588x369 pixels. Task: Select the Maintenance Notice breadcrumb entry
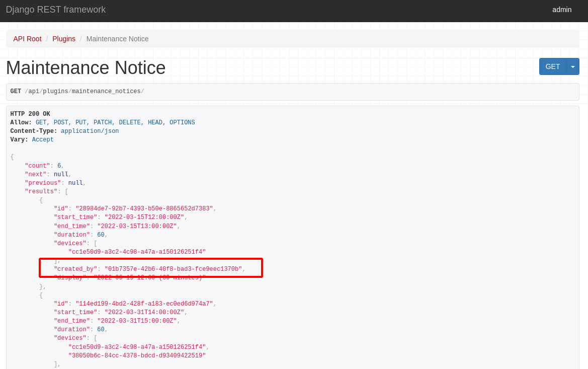[117, 39]
